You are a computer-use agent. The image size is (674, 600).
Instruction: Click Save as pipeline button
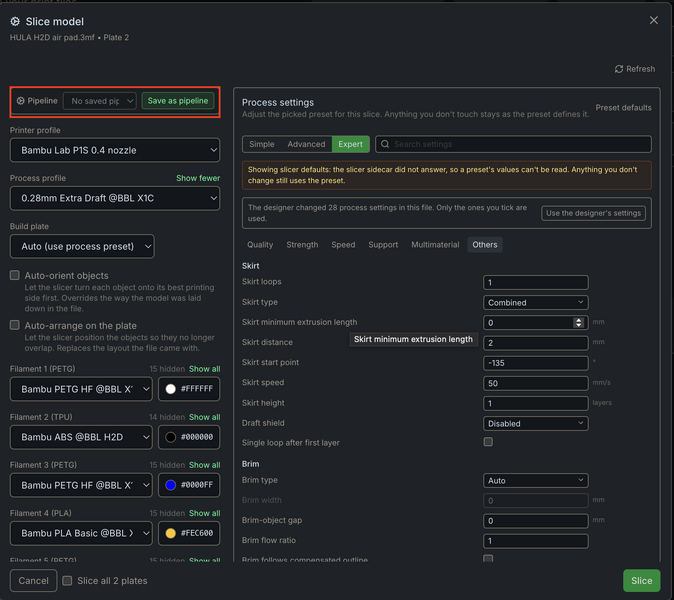(178, 101)
